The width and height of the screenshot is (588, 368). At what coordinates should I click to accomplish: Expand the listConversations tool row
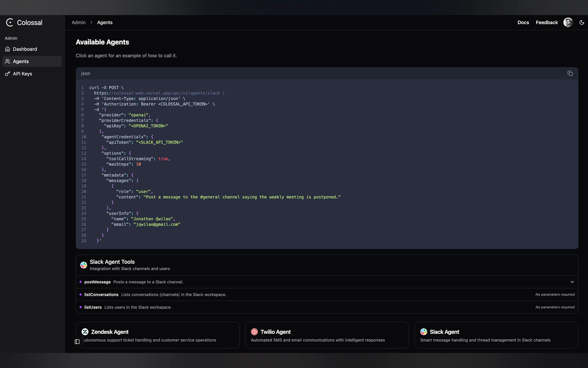(101, 295)
